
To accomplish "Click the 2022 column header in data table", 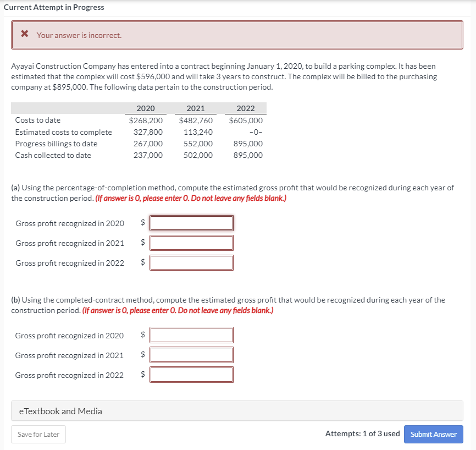I will click(245, 108).
